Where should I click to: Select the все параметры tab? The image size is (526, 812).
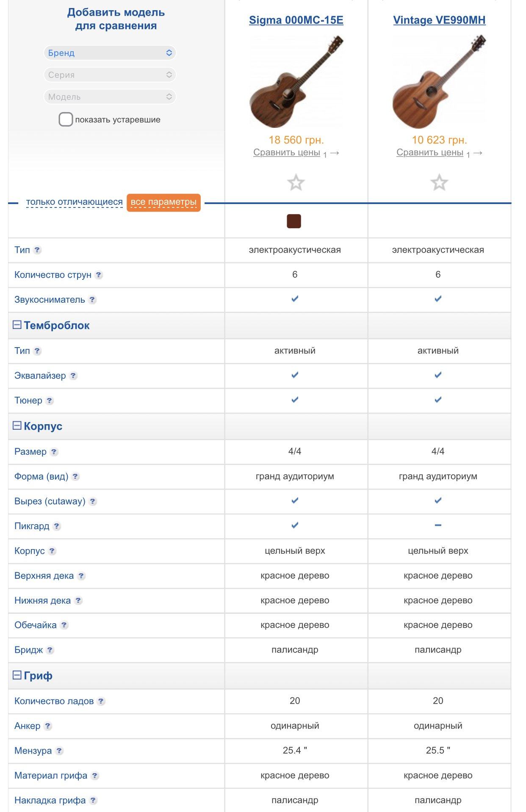click(x=163, y=202)
